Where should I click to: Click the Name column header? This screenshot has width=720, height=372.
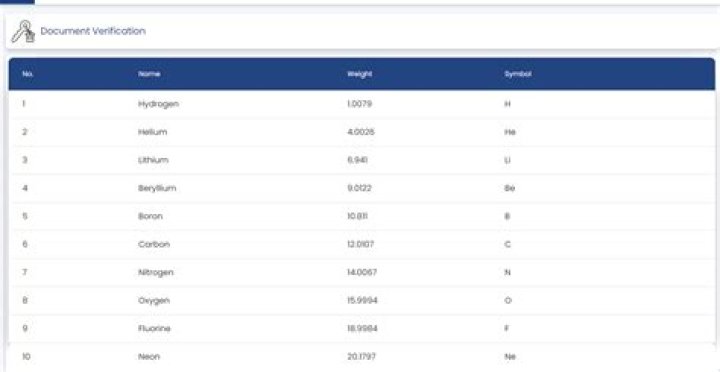(x=149, y=74)
